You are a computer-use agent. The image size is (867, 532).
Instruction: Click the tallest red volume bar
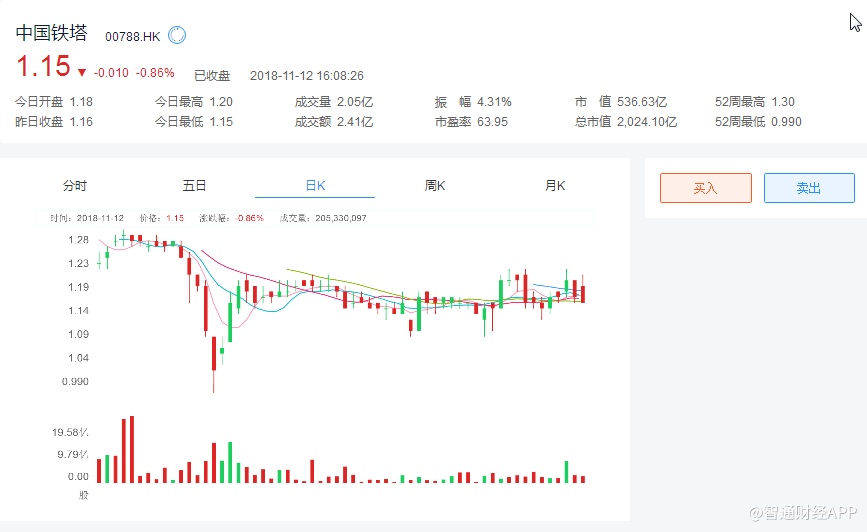pos(131,450)
